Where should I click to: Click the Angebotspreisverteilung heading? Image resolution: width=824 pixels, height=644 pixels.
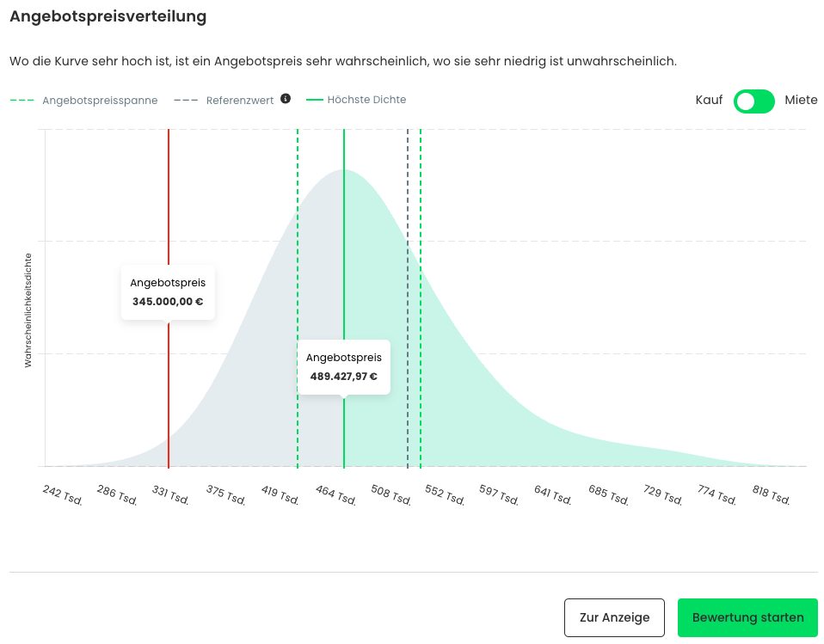tap(108, 16)
